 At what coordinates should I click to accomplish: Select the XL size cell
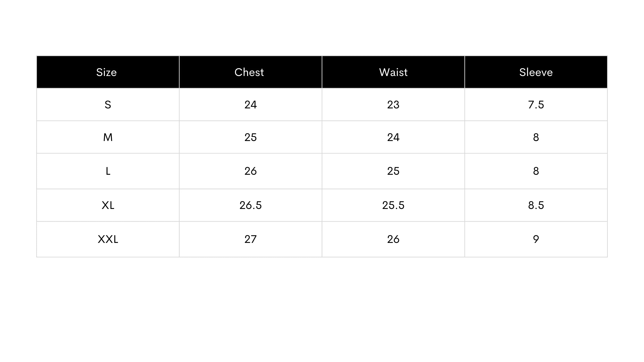click(x=108, y=205)
